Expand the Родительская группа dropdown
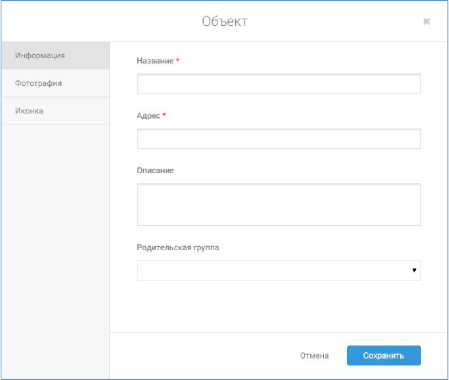The width and height of the screenshot is (449, 380). (279, 270)
